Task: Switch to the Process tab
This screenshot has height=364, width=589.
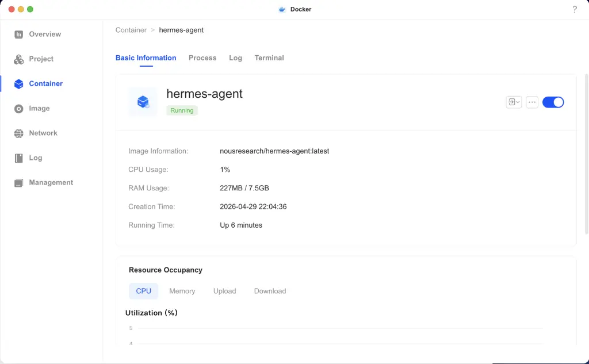Action: 202,58
